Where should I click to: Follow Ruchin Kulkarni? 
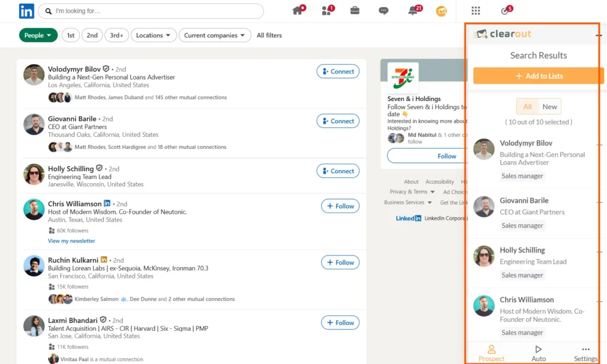pos(340,262)
